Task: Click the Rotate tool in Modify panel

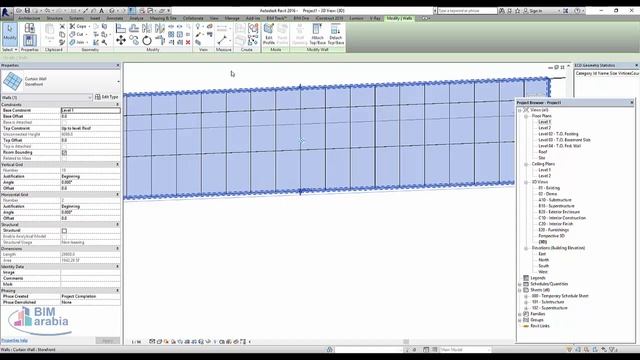Action: (x=147, y=40)
